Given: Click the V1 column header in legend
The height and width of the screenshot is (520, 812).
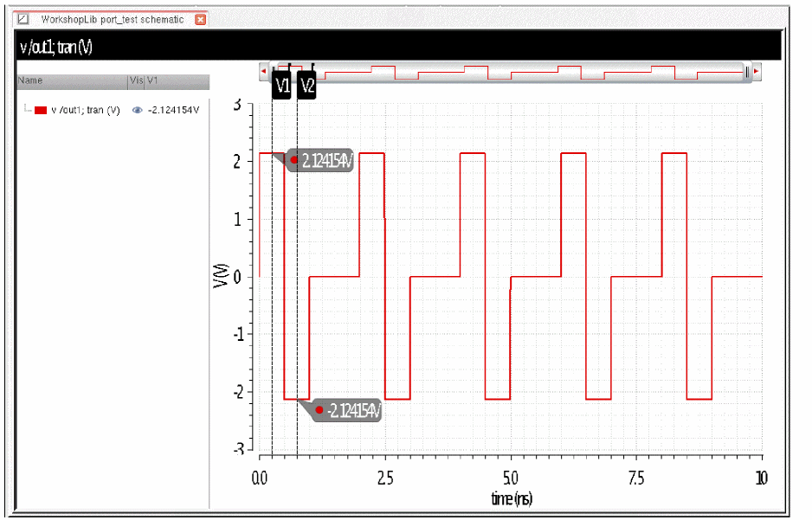Looking at the screenshot, I should click(x=177, y=80).
